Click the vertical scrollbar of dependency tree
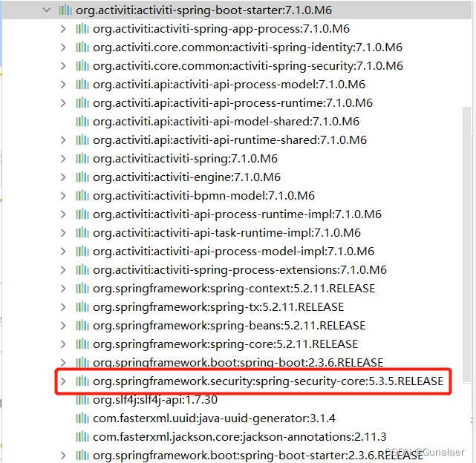This screenshot has width=476, height=463. [466, 244]
